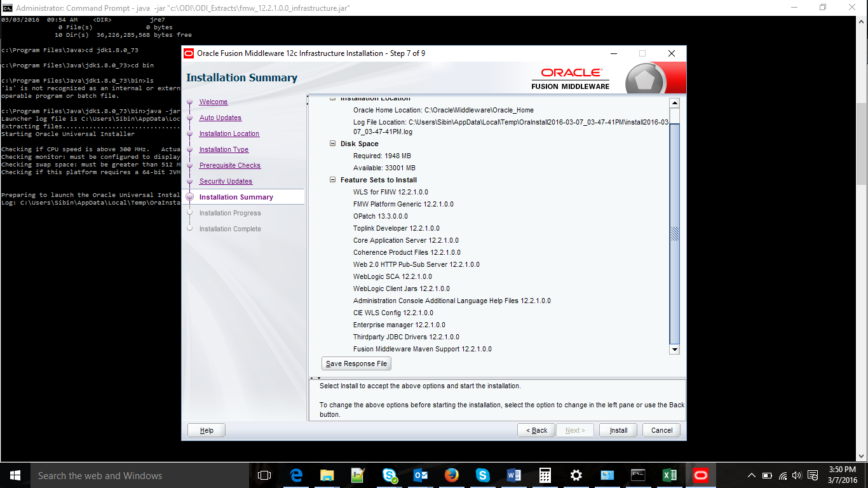Click the summary scrollbar down arrow
Image resolution: width=868 pixels, height=488 pixels.
pos(675,349)
